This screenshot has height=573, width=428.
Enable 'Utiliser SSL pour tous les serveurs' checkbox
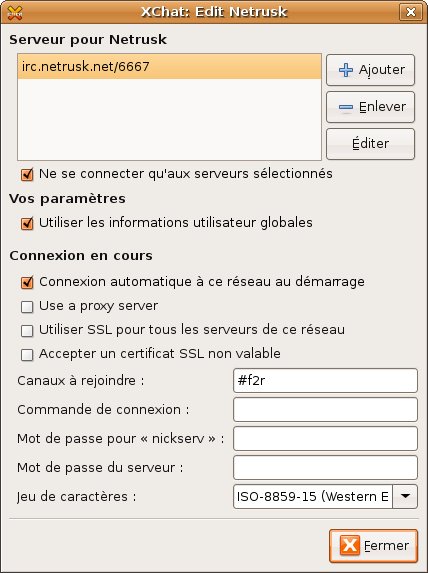point(27,331)
